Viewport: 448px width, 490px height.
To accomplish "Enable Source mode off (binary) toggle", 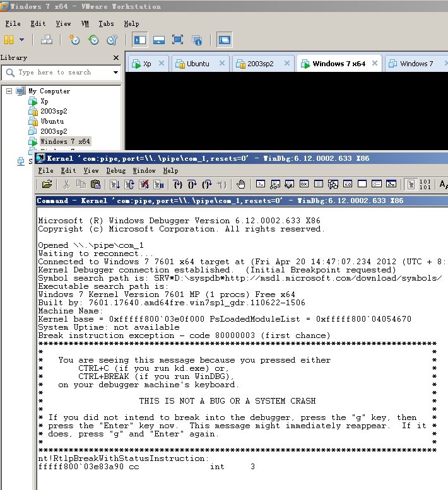I will pos(425,184).
